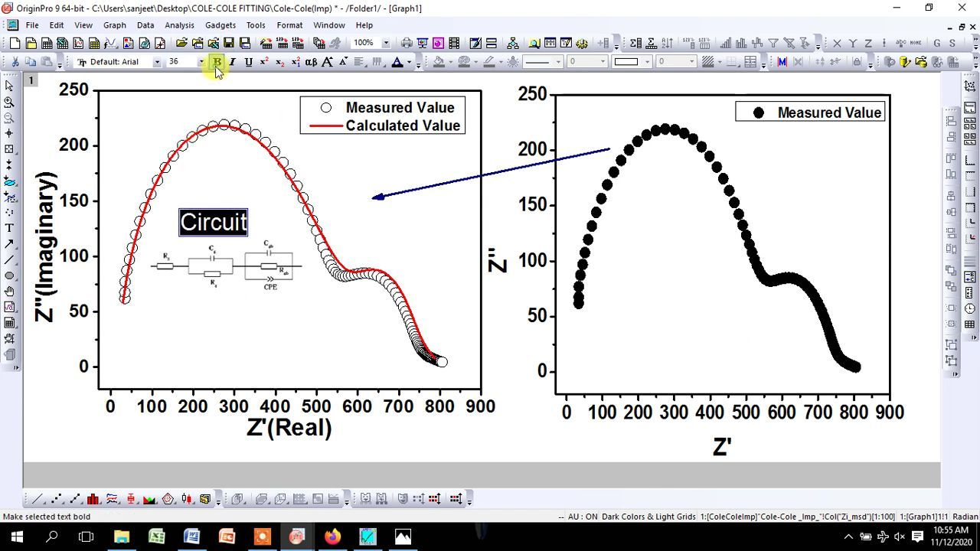The width and height of the screenshot is (980, 551).
Task: Open the Graph menu
Action: pyautogui.click(x=114, y=25)
